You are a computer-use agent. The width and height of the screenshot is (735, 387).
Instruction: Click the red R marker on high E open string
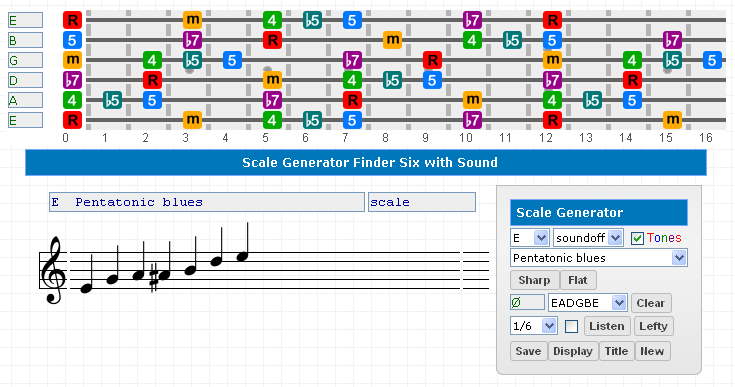pos(72,20)
